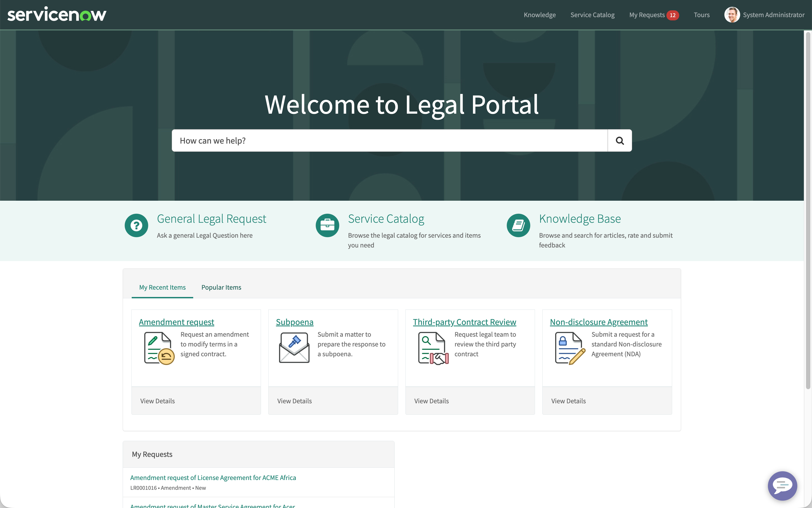Image resolution: width=812 pixels, height=508 pixels.
Task: View Details for Non-disclosure Agreement
Action: pyautogui.click(x=568, y=401)
